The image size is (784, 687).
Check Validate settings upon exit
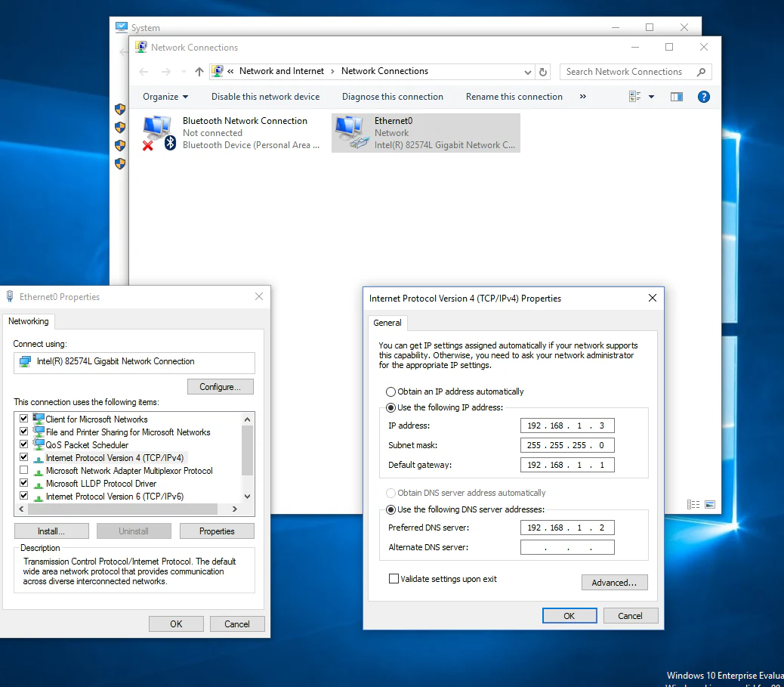pyautogui.click(x=394, y=578)
